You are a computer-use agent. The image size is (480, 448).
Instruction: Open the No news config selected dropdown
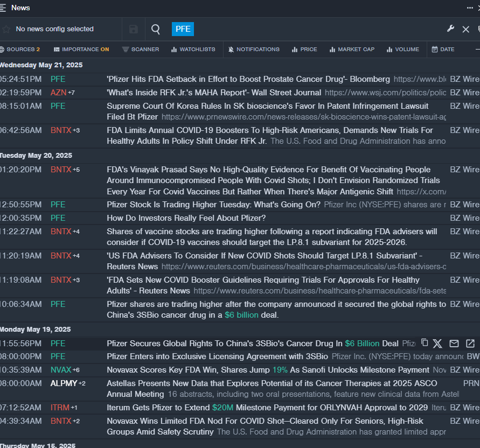[55, 29]
